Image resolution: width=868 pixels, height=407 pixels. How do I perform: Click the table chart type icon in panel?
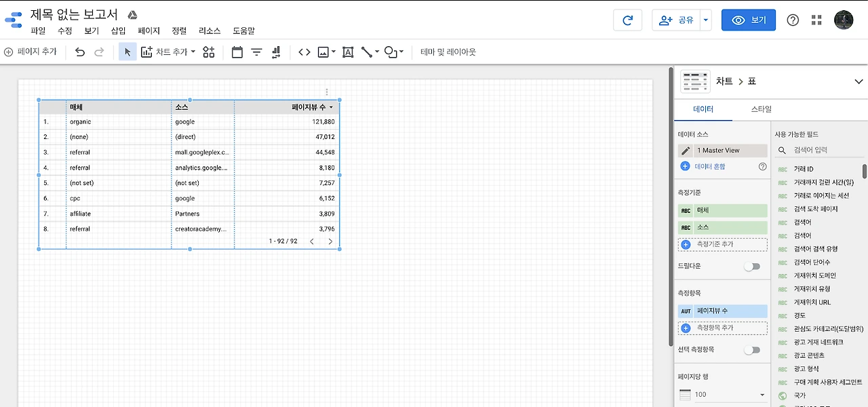pos(695,81)
